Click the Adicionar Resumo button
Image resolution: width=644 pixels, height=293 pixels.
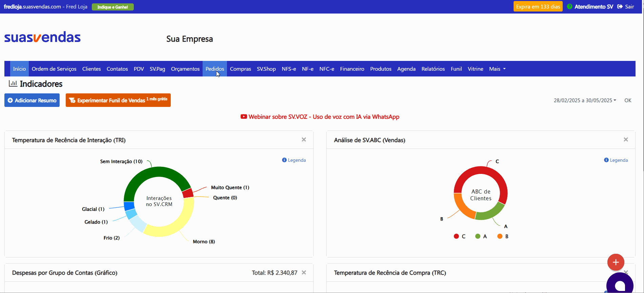[x=32, y=100]
